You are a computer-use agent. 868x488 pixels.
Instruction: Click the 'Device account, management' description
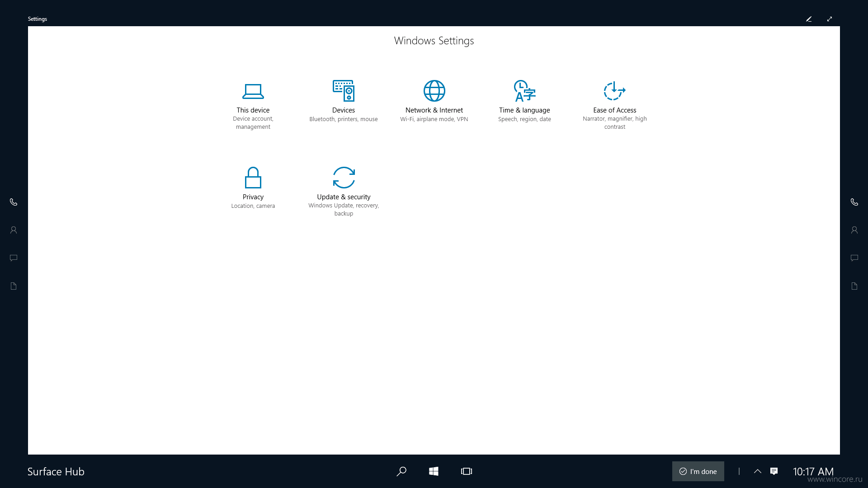coord(253,123)
